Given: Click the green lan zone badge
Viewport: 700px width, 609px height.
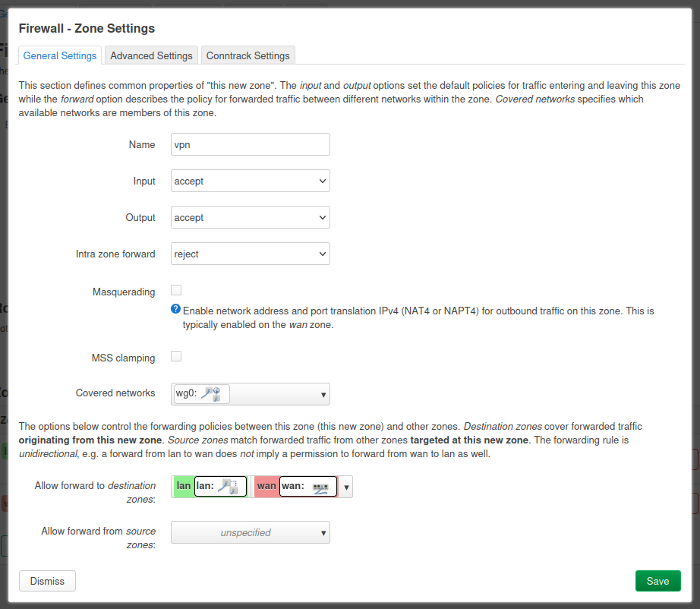Looking at the screenshot, I should point(183,486).
